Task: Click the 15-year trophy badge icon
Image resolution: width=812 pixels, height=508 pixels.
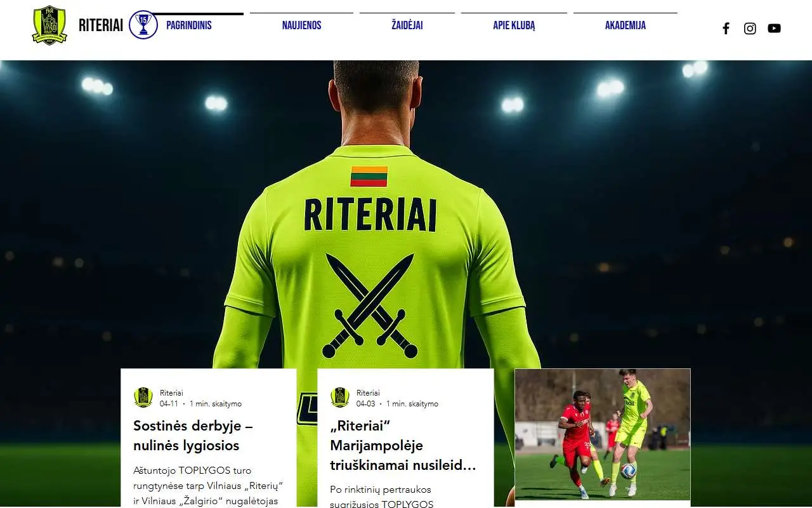Action: click(143, 25)
